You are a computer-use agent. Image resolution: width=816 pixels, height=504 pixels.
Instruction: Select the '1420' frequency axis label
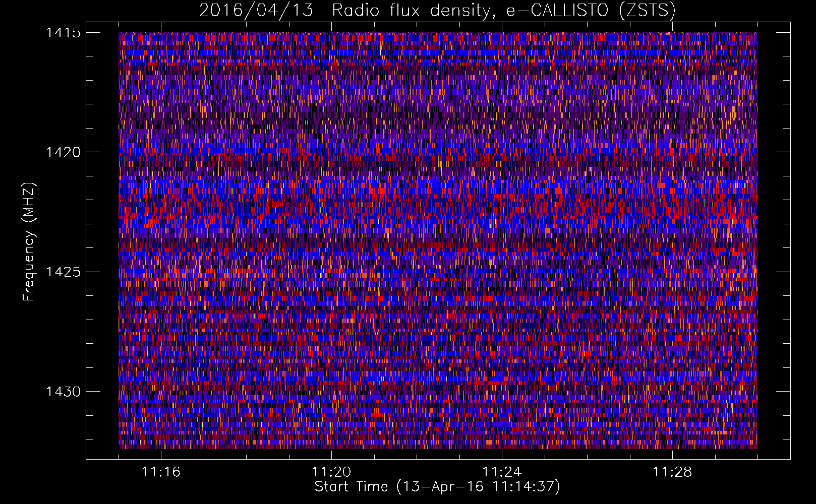(63, 152)
